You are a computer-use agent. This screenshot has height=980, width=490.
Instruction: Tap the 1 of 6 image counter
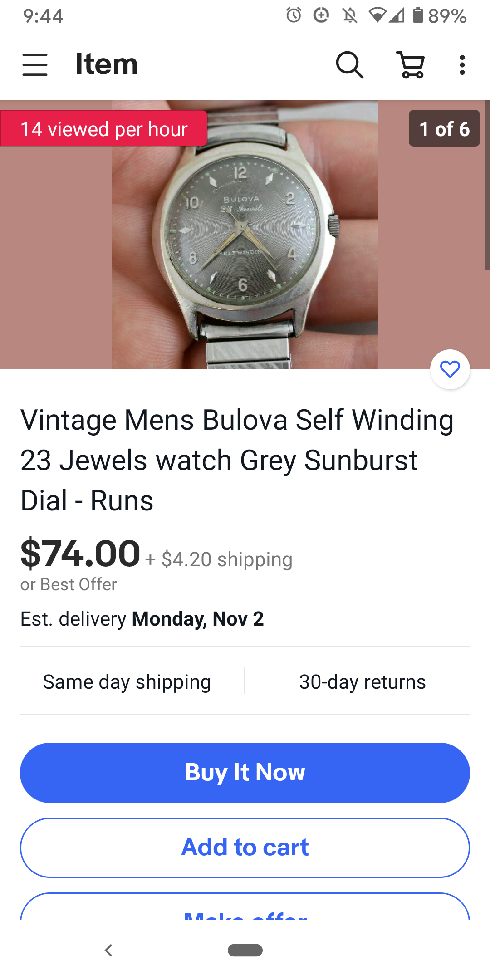click(444, 128)
